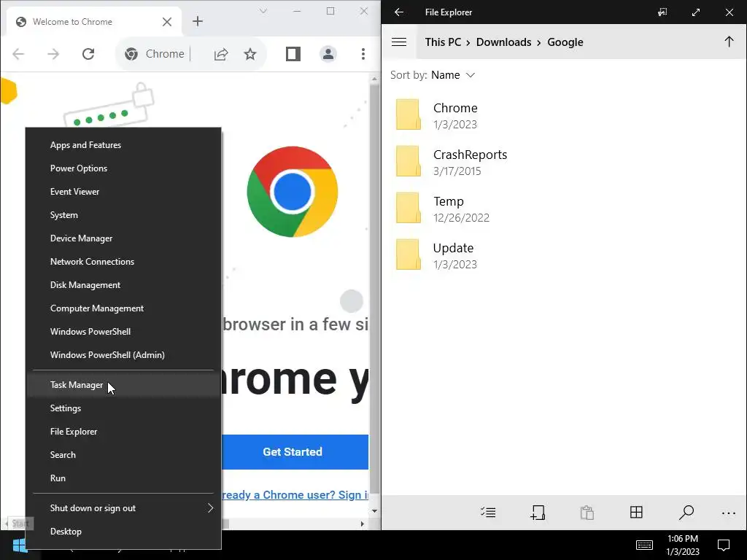Bookmark this page with star icon

click(250, 54)
